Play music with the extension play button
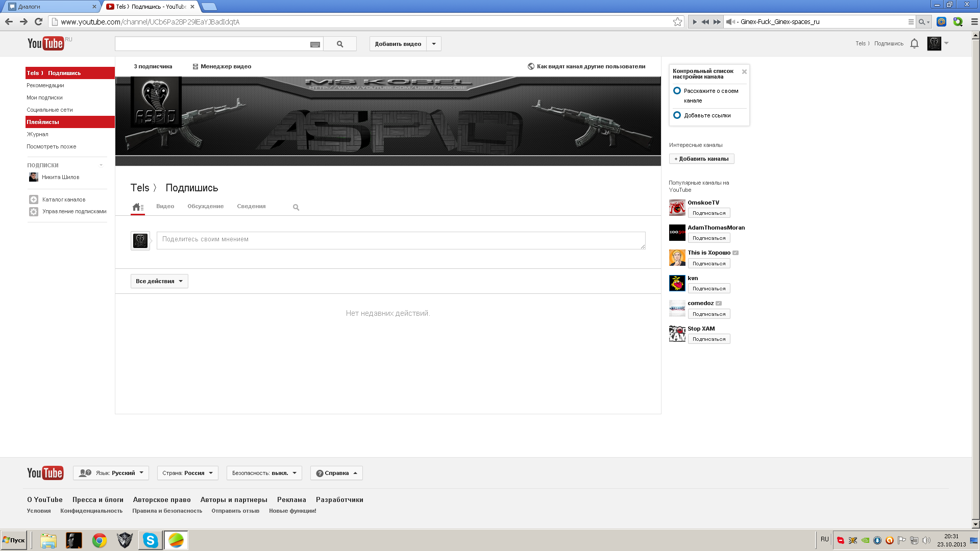980x551 pixels. pos(694,21)
